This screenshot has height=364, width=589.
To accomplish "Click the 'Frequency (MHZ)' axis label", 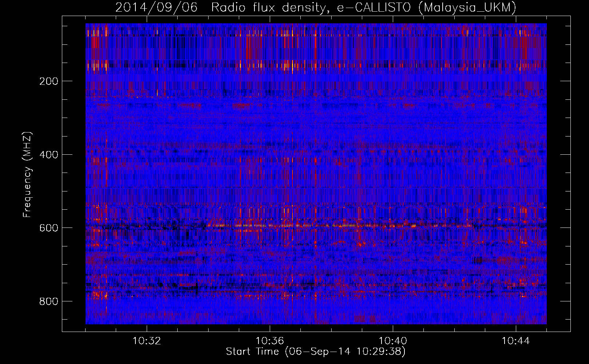I will tap(27, 174).
